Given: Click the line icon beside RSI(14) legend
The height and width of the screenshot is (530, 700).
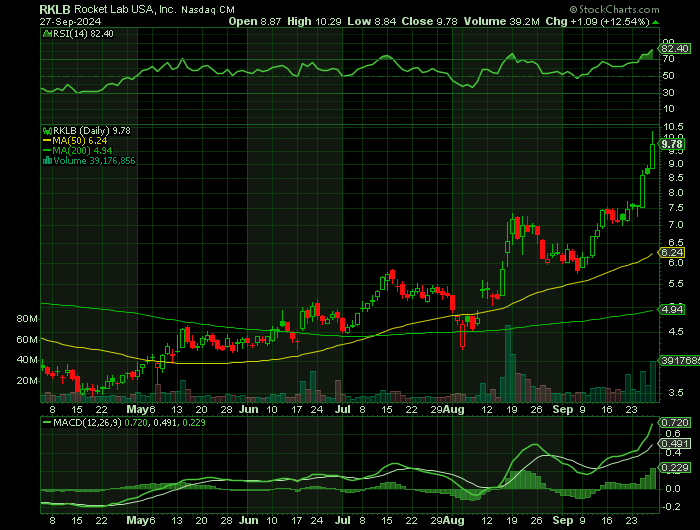Looking at the screenshot, I should (x=47, y=34).
